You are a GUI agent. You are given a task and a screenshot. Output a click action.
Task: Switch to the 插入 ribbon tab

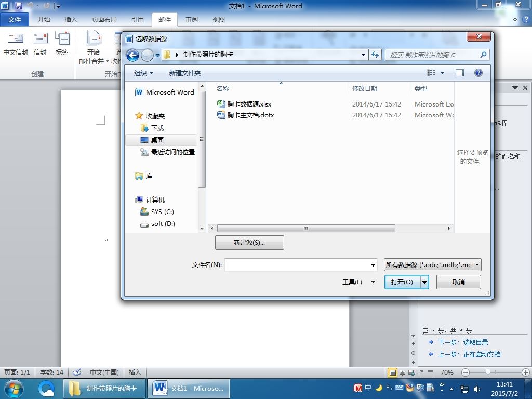71,20
